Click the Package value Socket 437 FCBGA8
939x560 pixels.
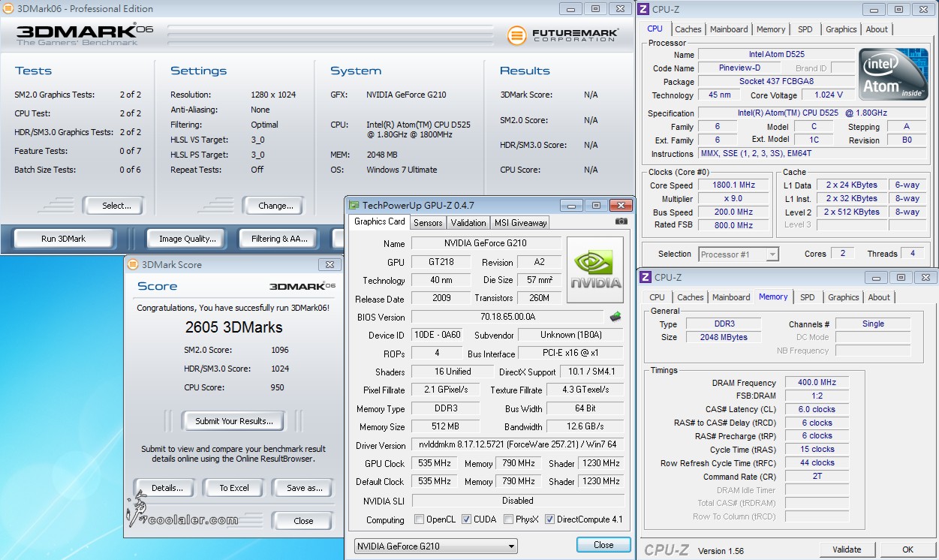[x=776, y=82]
